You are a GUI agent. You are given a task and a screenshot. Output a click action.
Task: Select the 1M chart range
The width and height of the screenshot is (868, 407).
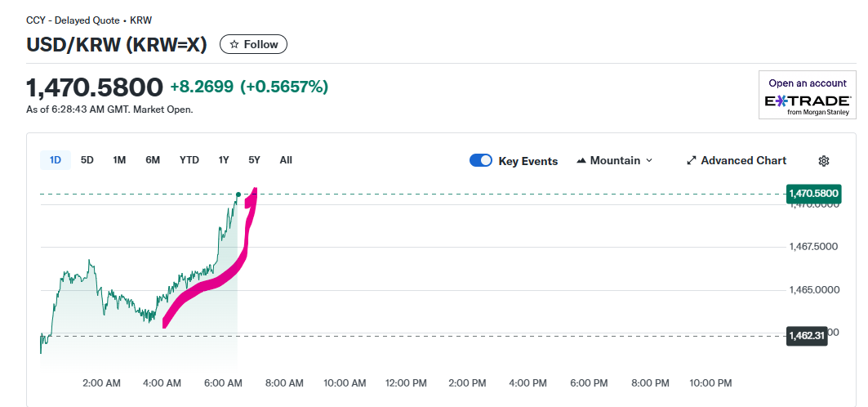(x=119, y=160)
